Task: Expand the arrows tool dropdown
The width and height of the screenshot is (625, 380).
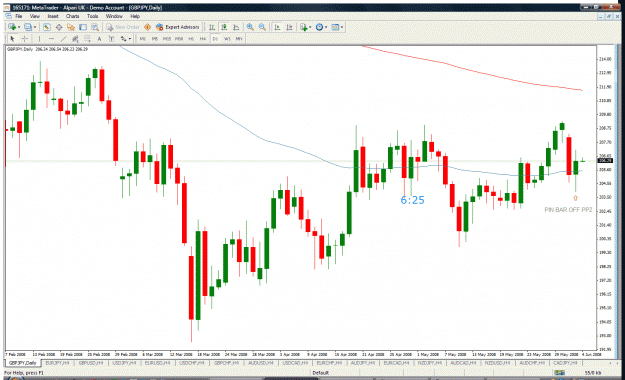Action: click(130, 39)
